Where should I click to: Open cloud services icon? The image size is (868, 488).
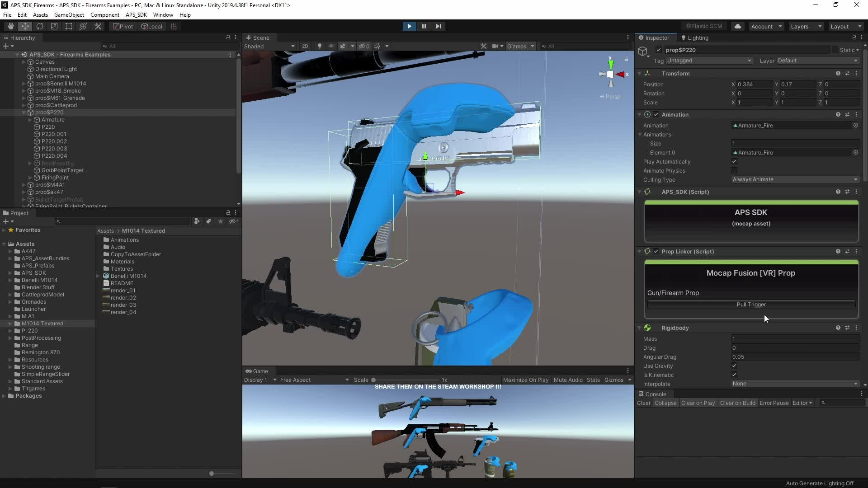tap(738, 26)
